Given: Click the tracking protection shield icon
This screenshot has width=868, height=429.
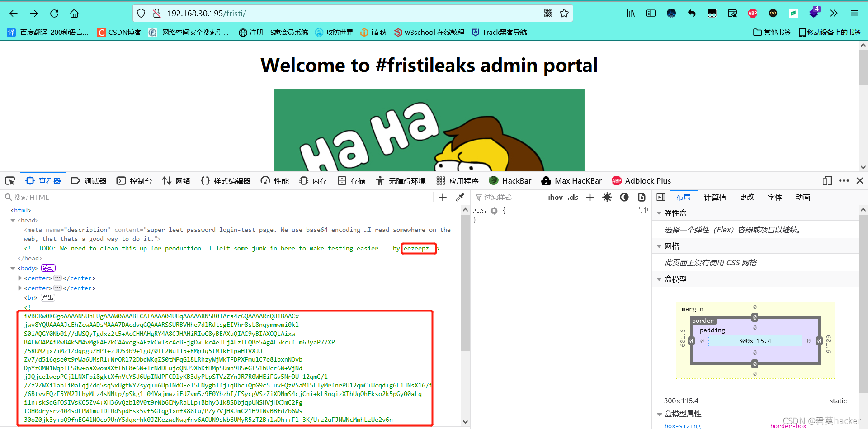Looking at the screenshot, I should click(x=141, y=14).
